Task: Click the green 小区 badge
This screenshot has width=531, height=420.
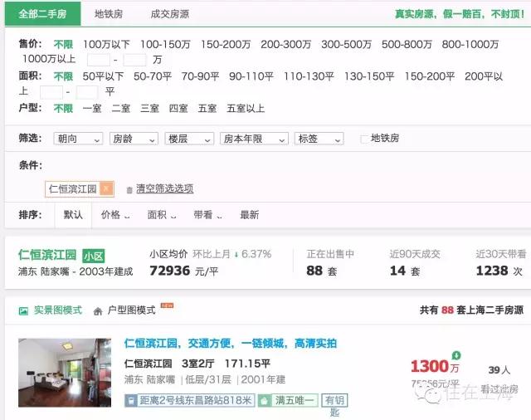Action: tap(94, 256)
